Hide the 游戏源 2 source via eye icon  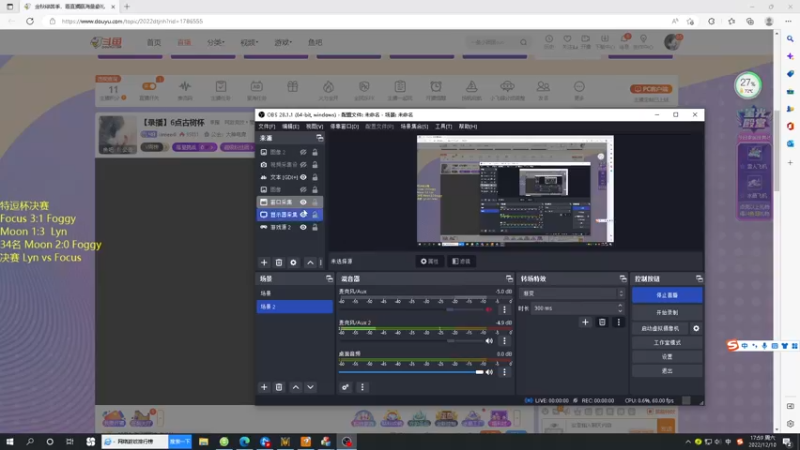[303, 227]
